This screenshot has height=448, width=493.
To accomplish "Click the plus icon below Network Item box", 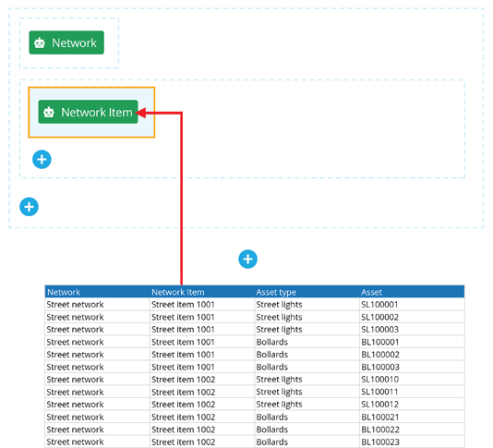I will [x=42, y=160].
